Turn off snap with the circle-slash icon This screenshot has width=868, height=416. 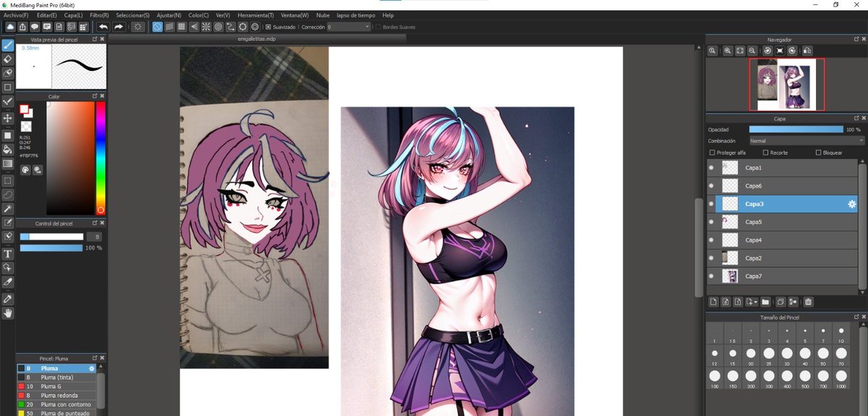pyautogui.click(x=158, y=27)
